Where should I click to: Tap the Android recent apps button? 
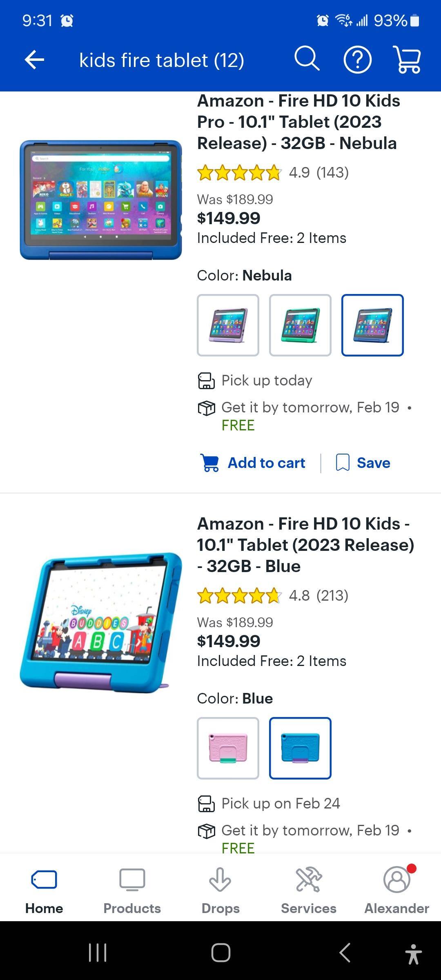(98, 953)
